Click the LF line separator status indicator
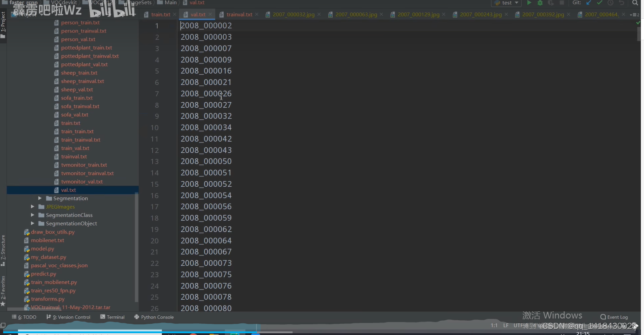 pos(506,325)
